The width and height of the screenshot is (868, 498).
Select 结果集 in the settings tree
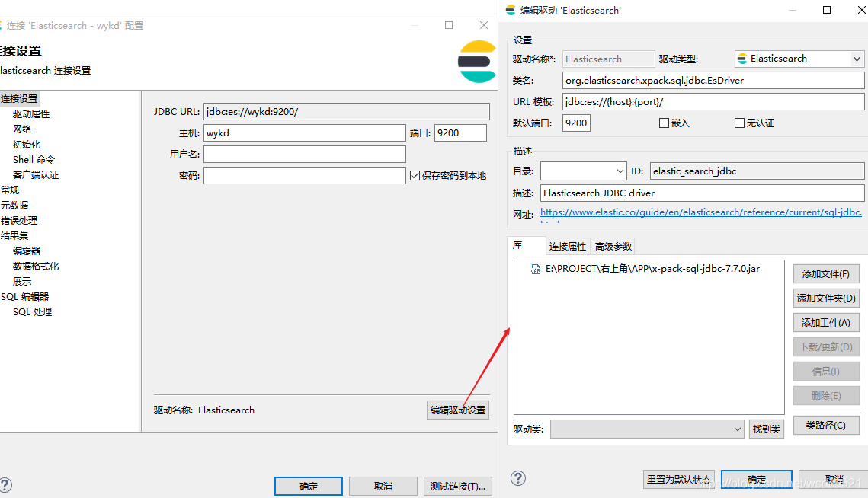point(14,236)
